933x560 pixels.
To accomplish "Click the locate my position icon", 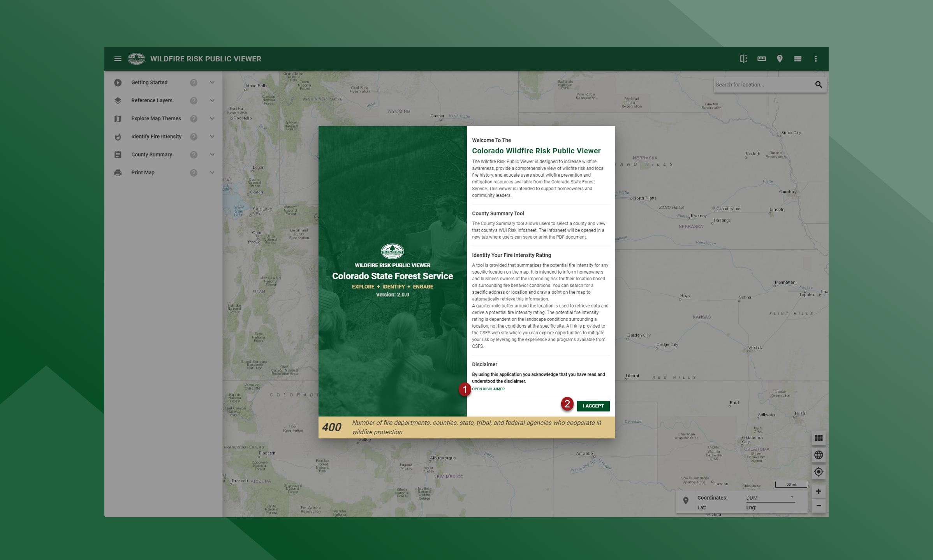I will click(x=819, y=472).
